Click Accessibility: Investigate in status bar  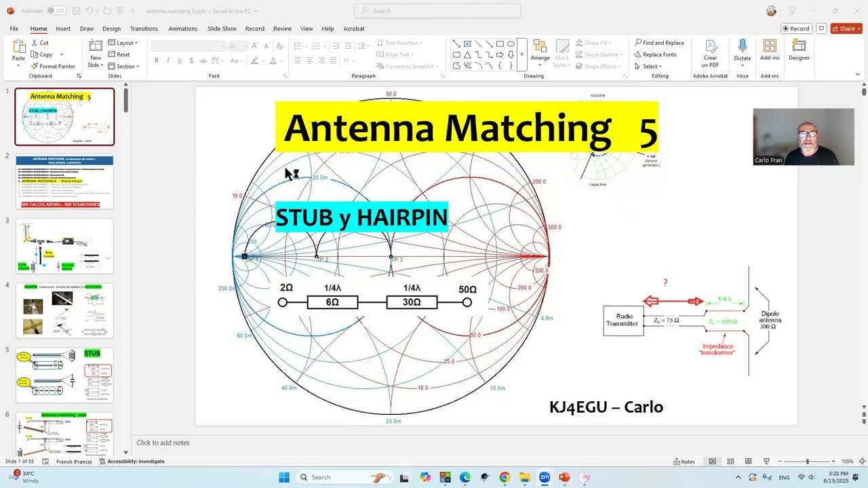tap(132, 462)
